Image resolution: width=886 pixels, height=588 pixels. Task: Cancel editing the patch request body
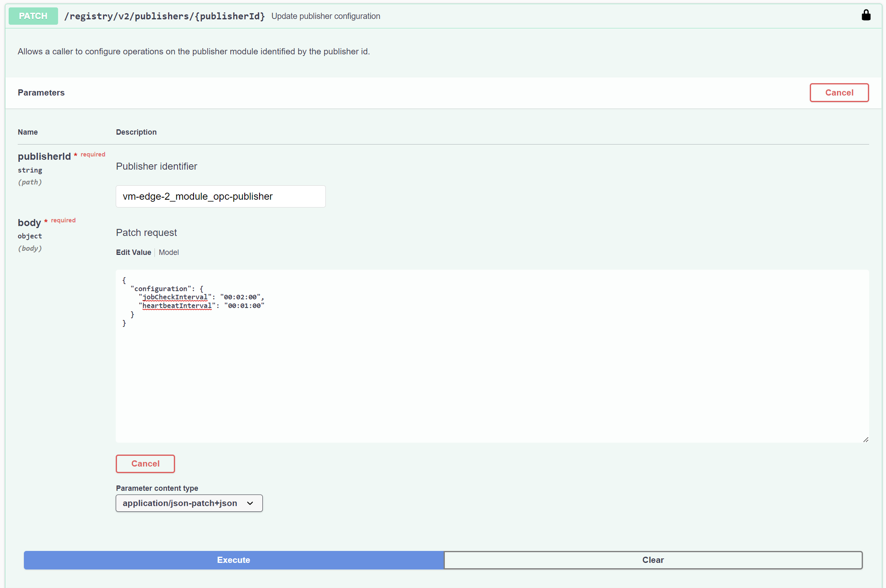click(145, 464)
